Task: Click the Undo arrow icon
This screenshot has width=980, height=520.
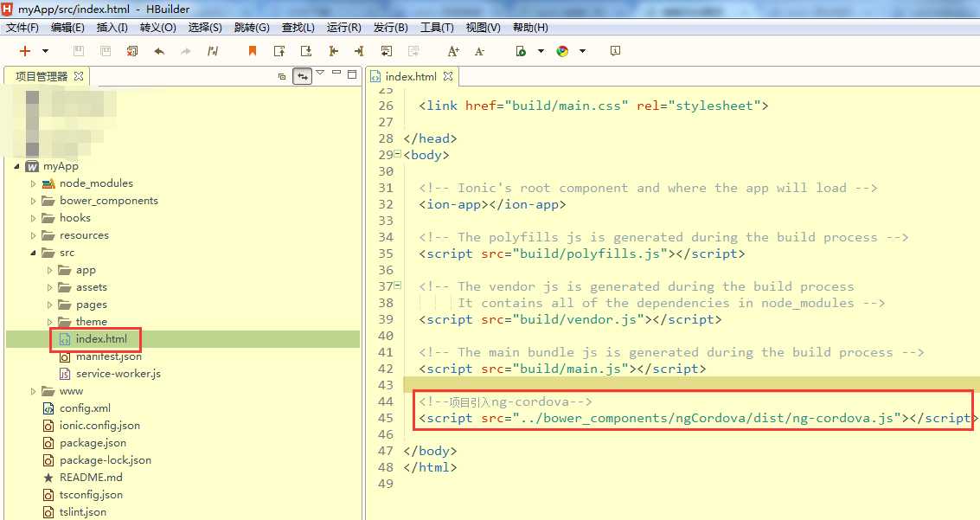Action: (159, 51)
